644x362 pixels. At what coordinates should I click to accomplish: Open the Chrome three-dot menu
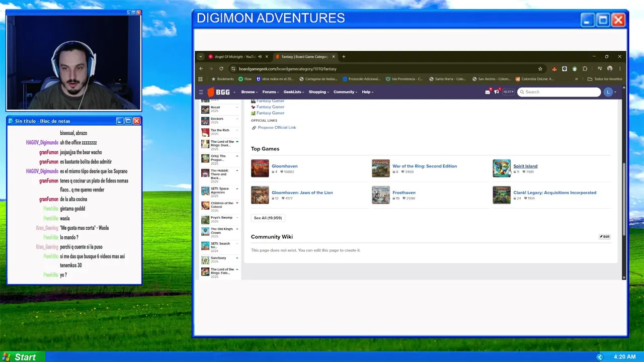click(x=620, y=69)
